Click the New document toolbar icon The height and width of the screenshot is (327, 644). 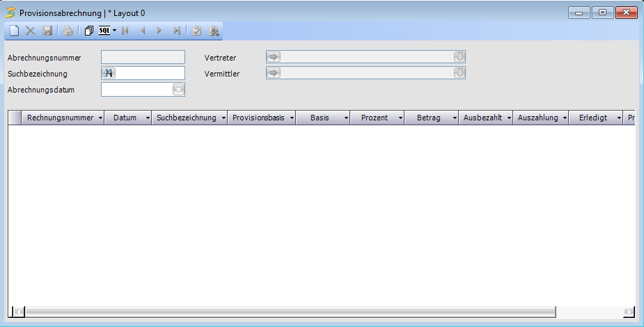coord(14,31)
